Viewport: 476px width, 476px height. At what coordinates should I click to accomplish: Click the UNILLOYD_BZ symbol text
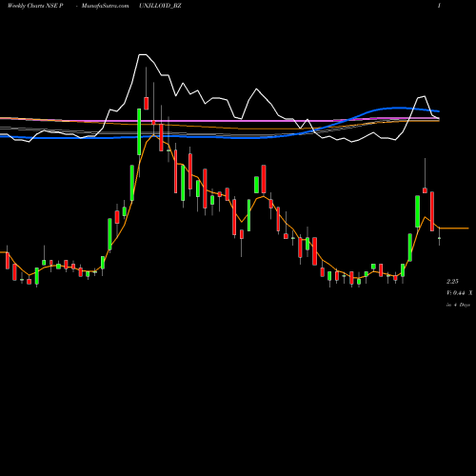(160, 6)
